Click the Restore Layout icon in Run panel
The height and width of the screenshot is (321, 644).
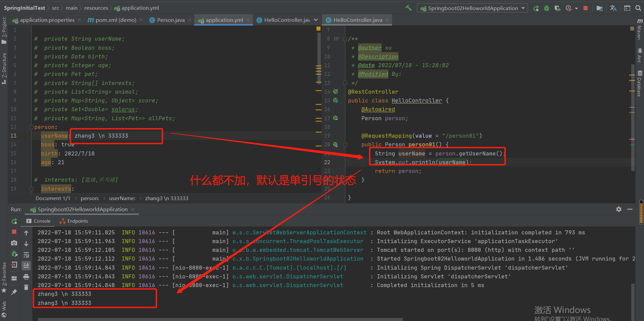point(14,278)
